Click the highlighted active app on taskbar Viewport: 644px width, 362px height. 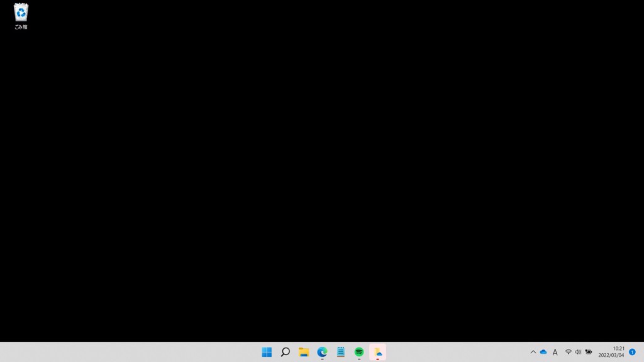tap(378, 352)
